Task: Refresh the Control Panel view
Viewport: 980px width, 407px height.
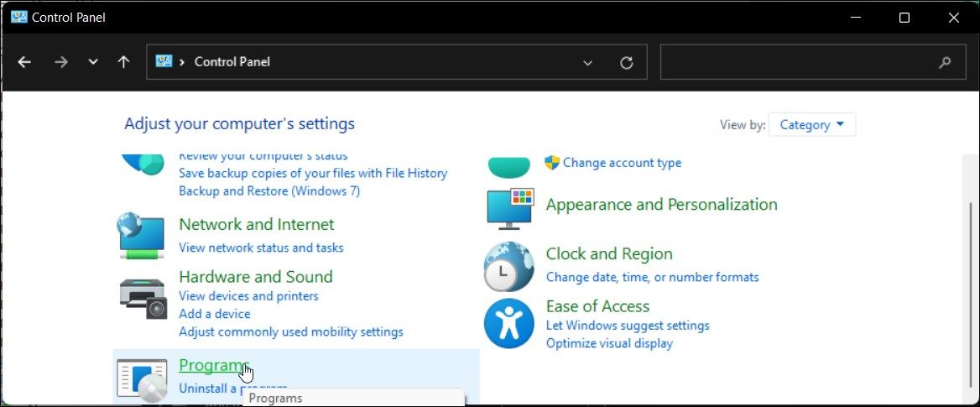Action: [x=626, y=62]
